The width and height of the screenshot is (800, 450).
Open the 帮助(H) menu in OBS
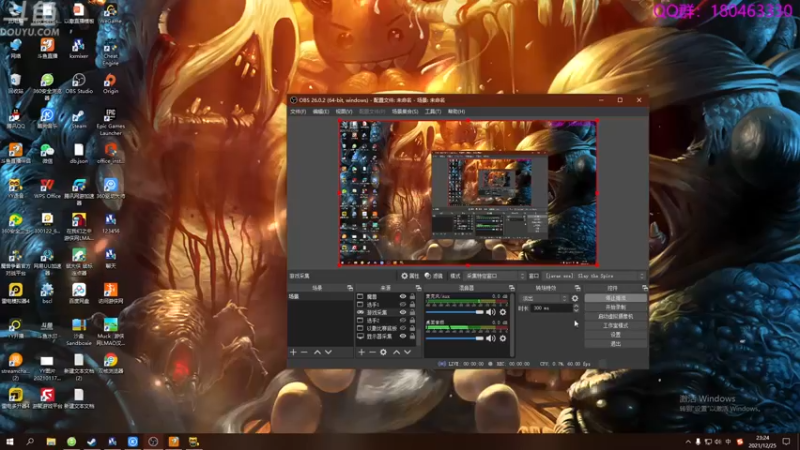(x=456, y=112)
